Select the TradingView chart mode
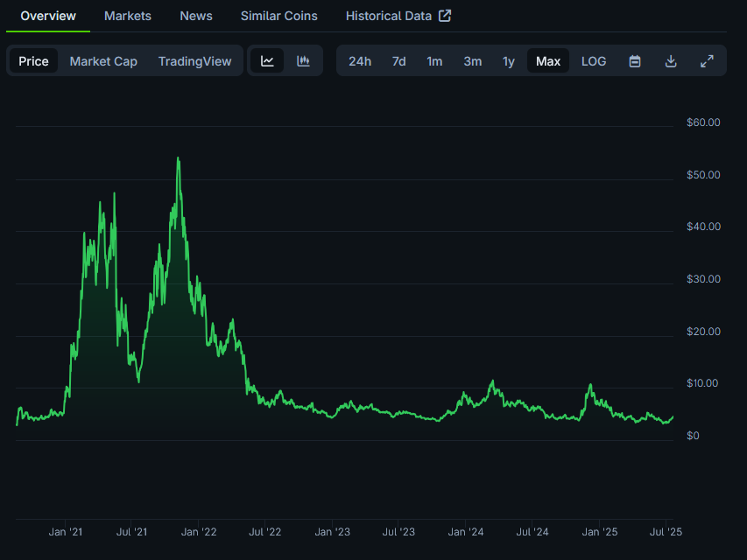 (x=194, y=61)
